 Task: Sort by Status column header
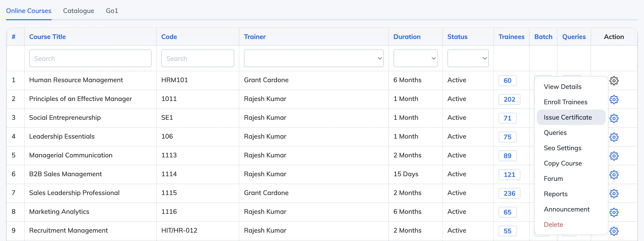pyautogui.click(x=457, y=37)
